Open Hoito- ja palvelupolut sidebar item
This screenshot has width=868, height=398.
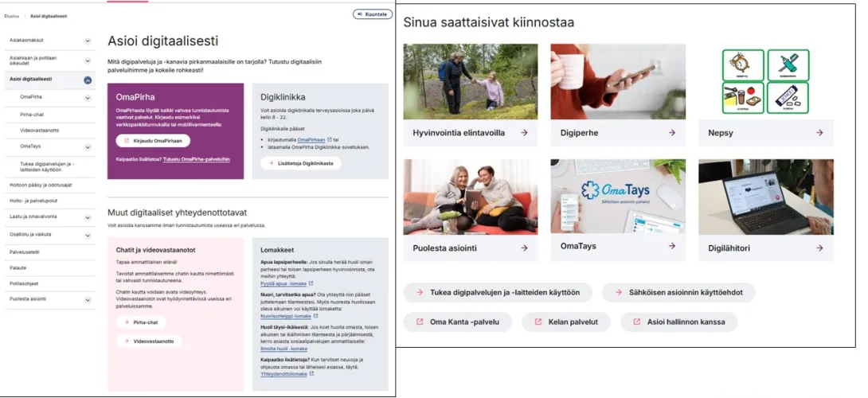32,202
